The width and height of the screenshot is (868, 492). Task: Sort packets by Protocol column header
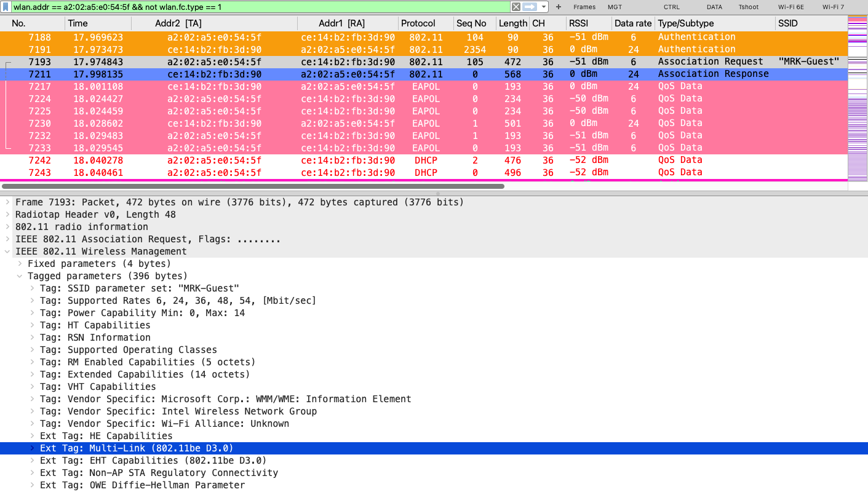pyautogui.click(x=418, y=23)
